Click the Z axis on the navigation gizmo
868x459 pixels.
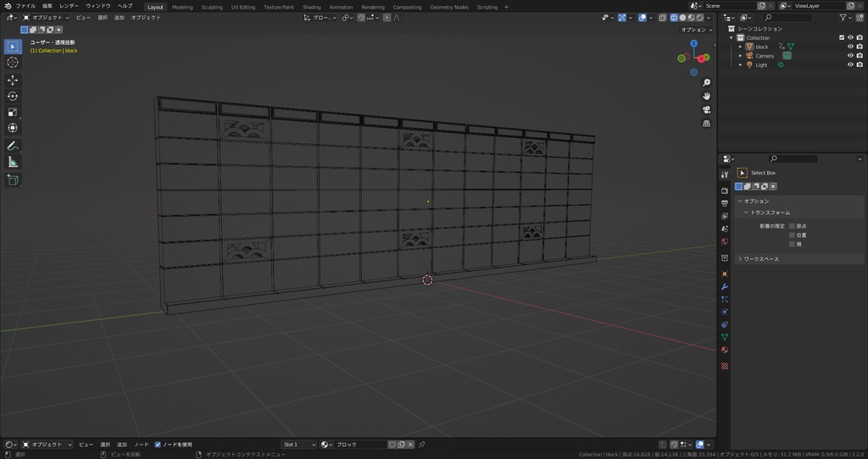693,43
